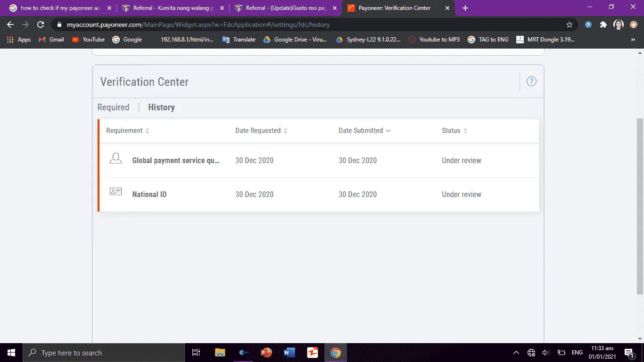The image size is (644, 362).
Task: Show hidden system tray icons
Action: click(x=516, y=353)
